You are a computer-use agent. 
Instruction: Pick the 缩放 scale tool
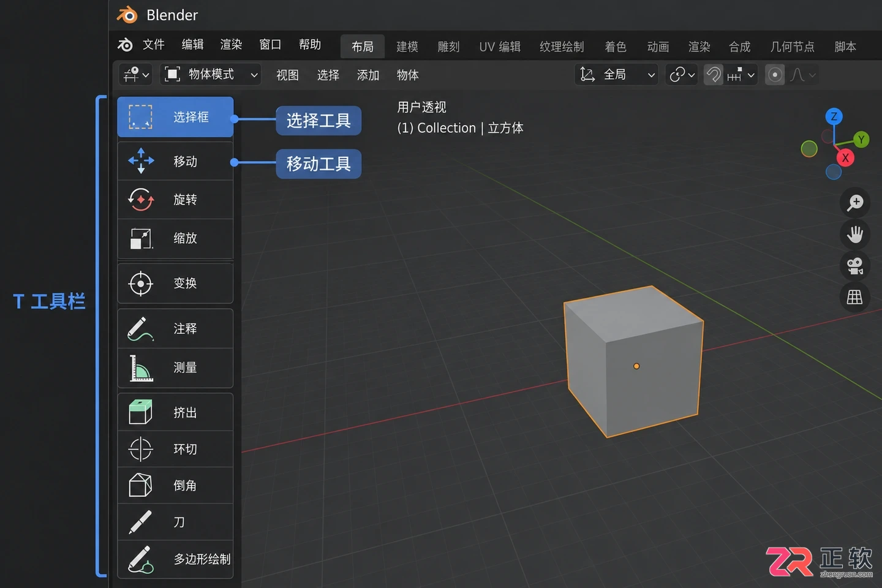point(175,238)
